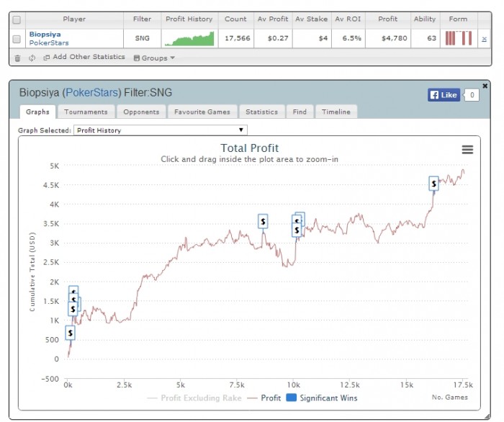
Task: Open the Opponents tab
Action: [141, 112]
